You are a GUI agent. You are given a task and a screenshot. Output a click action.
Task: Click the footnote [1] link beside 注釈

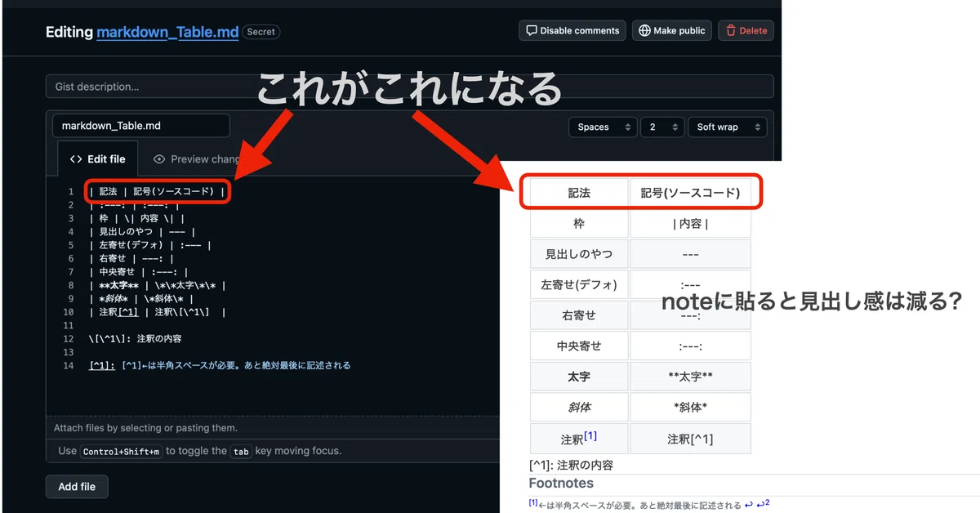tap(590, 435)
